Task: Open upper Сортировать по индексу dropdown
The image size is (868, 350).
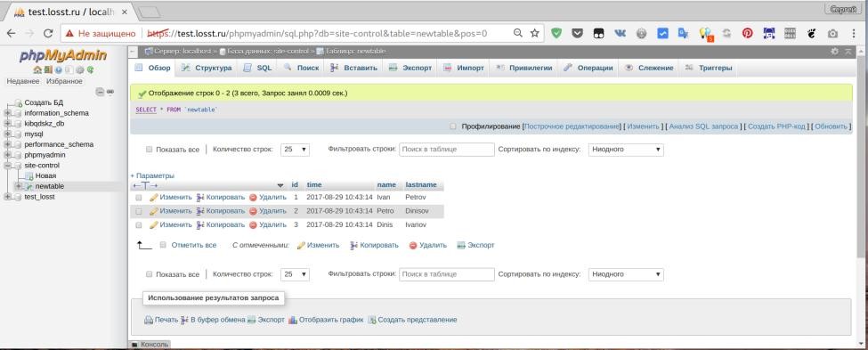Action: pos(626,150)
